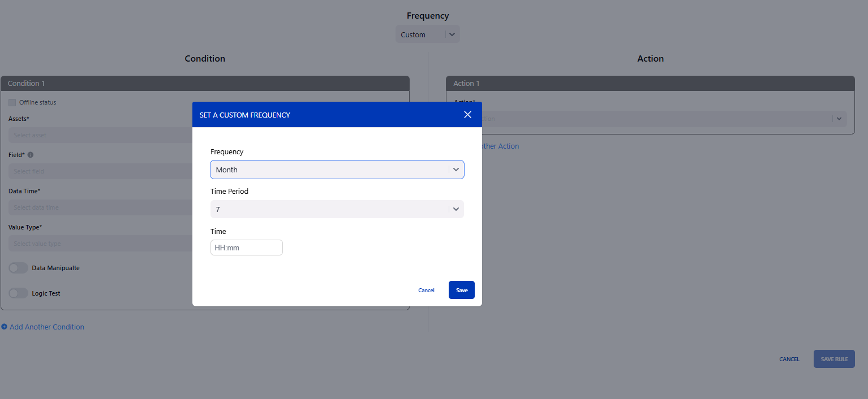Click the chevron in the Action select box

click(x=839, y=119)
